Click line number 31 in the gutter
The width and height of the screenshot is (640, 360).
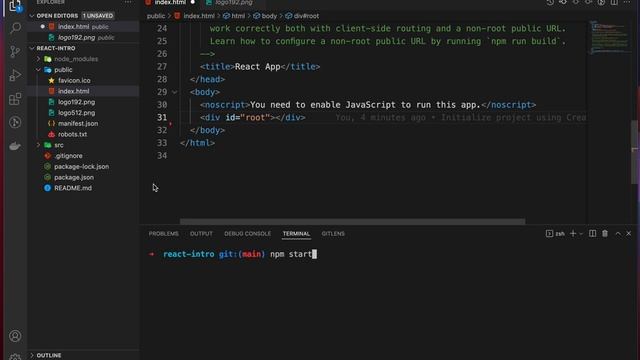pyautogui.click(x=162, y=118)
